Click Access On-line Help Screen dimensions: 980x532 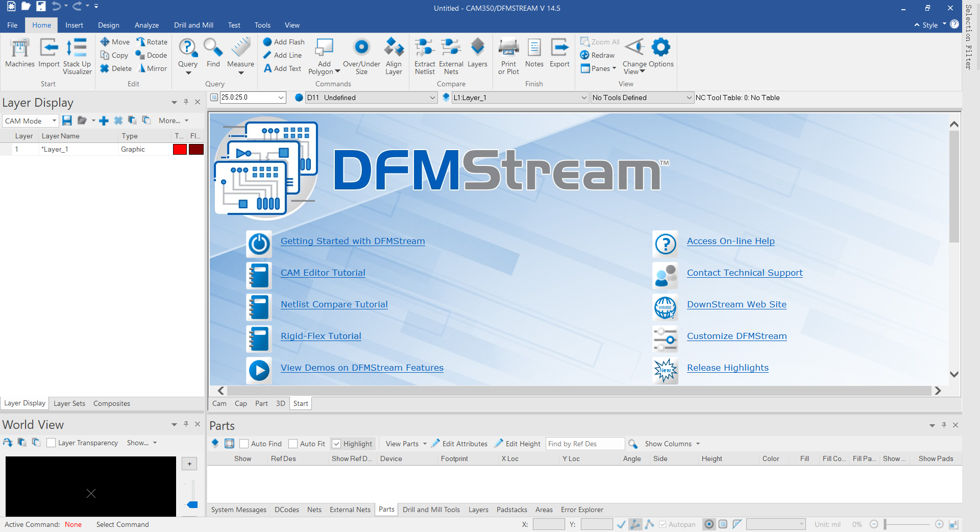pyautogui.click(x=730, y=240)
